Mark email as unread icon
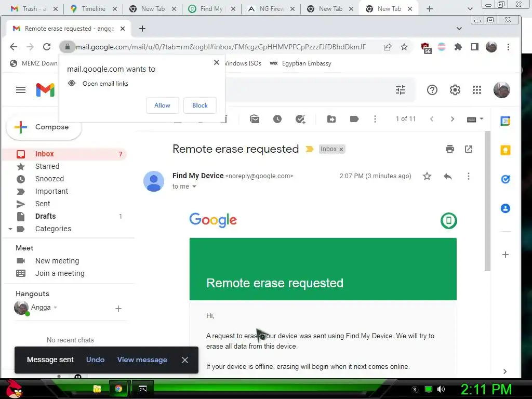 [x=255, y=119]
